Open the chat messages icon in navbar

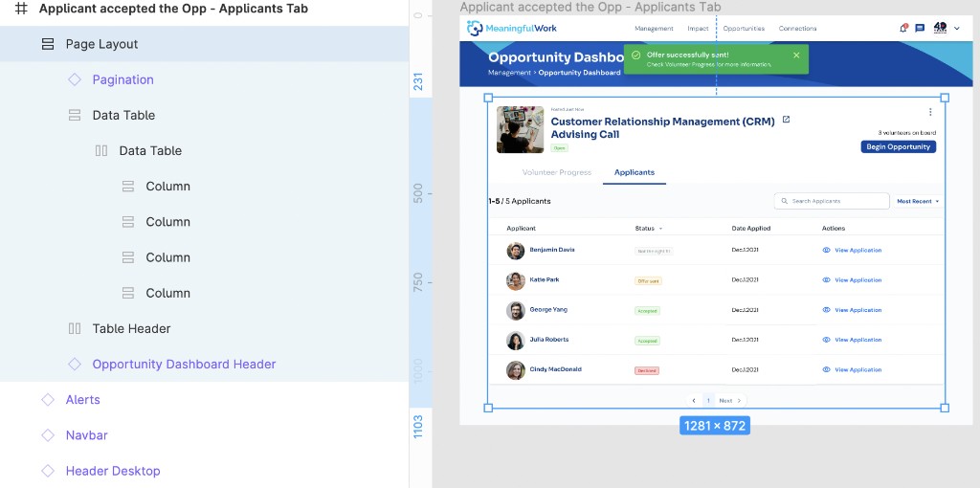[x=920, y=28]
